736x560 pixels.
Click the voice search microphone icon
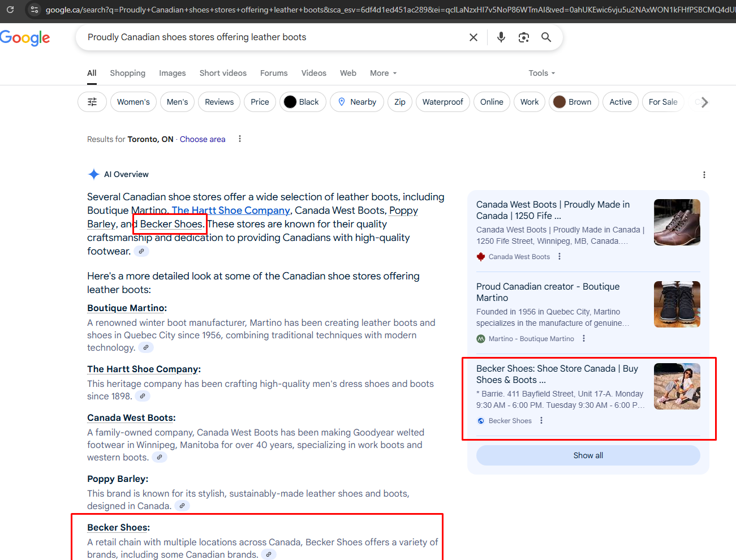click(x=501, y=37)
